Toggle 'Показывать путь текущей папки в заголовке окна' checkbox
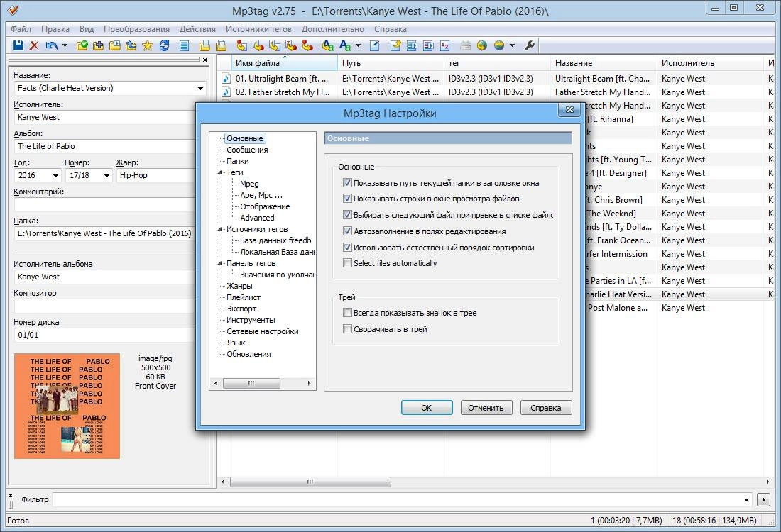 [347, 182]
